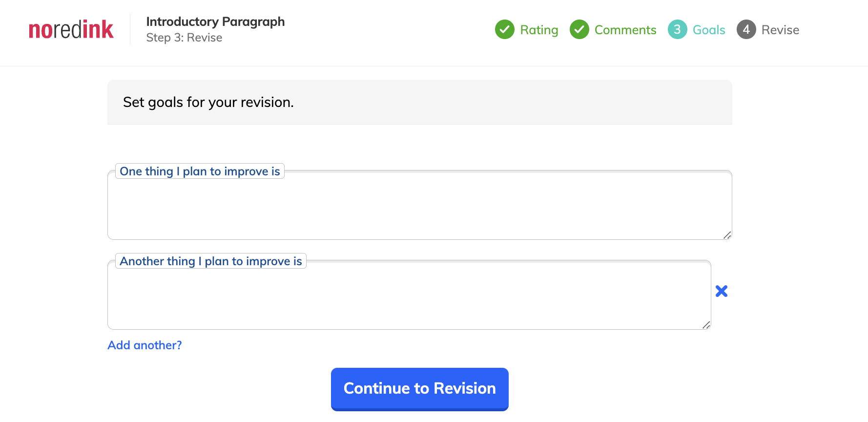The height and width of the screenshot is (422, 868).
Task: Click the green checkmark beside Rating
Action: pyautogui.click(x=505, y=29)
